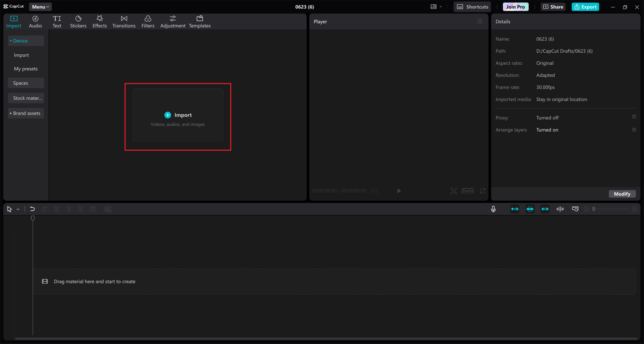644x344 pixels.
Task: Toggle the linkage option on timeline
Action: click(545, 209)
